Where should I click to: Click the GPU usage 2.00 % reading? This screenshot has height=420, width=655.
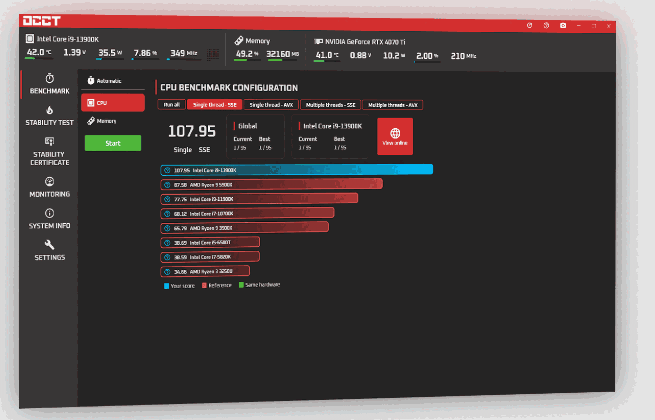427,56
